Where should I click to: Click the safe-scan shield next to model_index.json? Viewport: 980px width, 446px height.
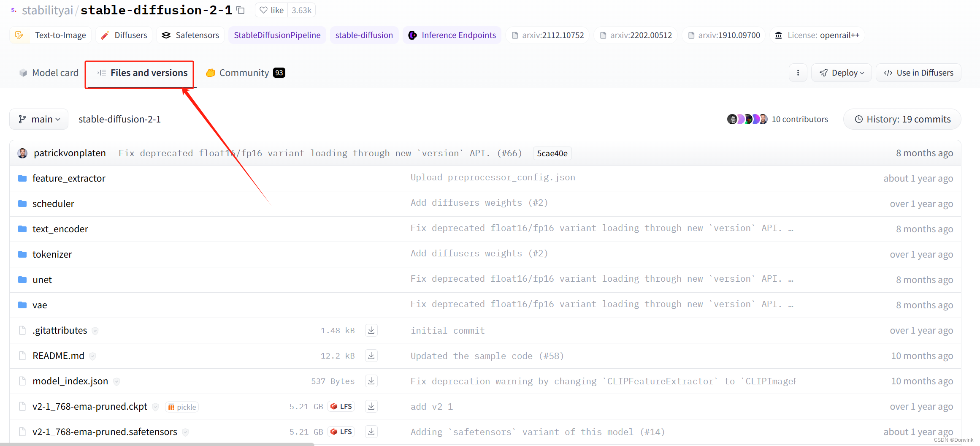point(116,382)
